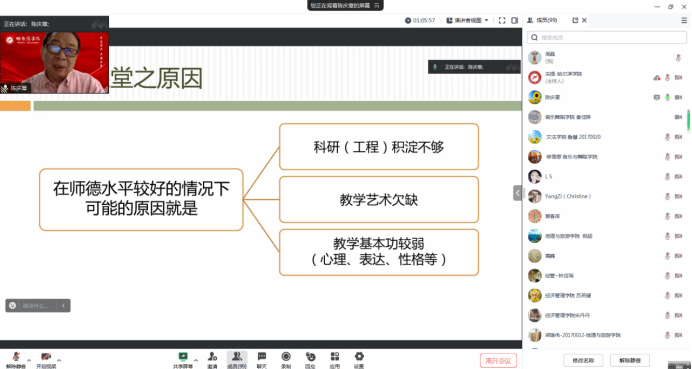Click the search members input field
Image resolution: width=692 pixels, height=369 pixels.
[x=607, y=38]
